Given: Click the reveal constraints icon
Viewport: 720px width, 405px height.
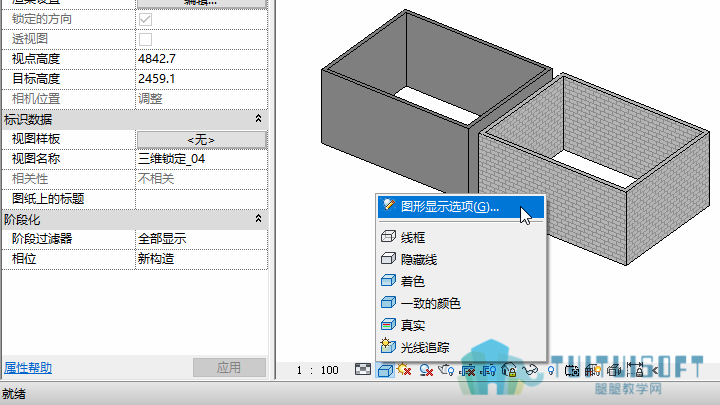Looking at the screenshot, I should pyautogui.click(x=635, y=370).
